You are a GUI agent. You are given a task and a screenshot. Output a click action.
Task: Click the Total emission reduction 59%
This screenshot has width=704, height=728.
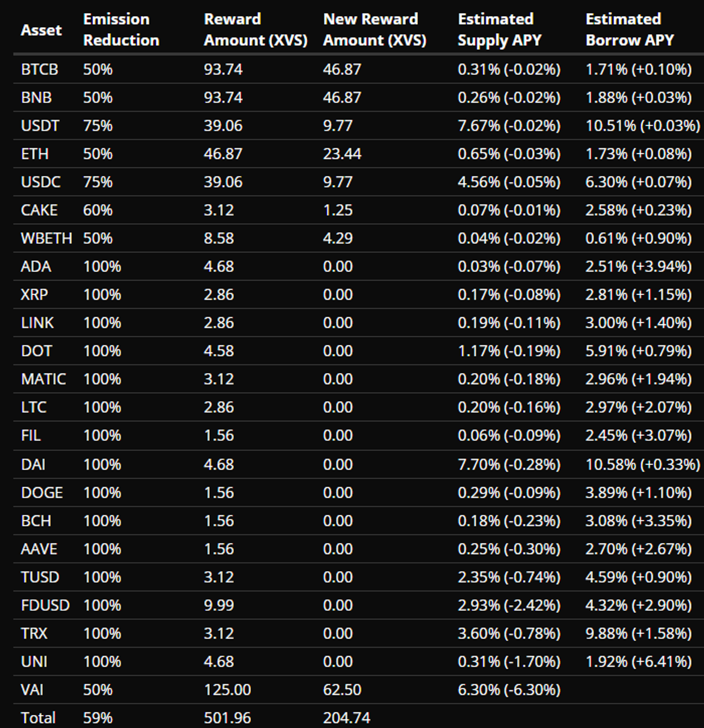98,717
